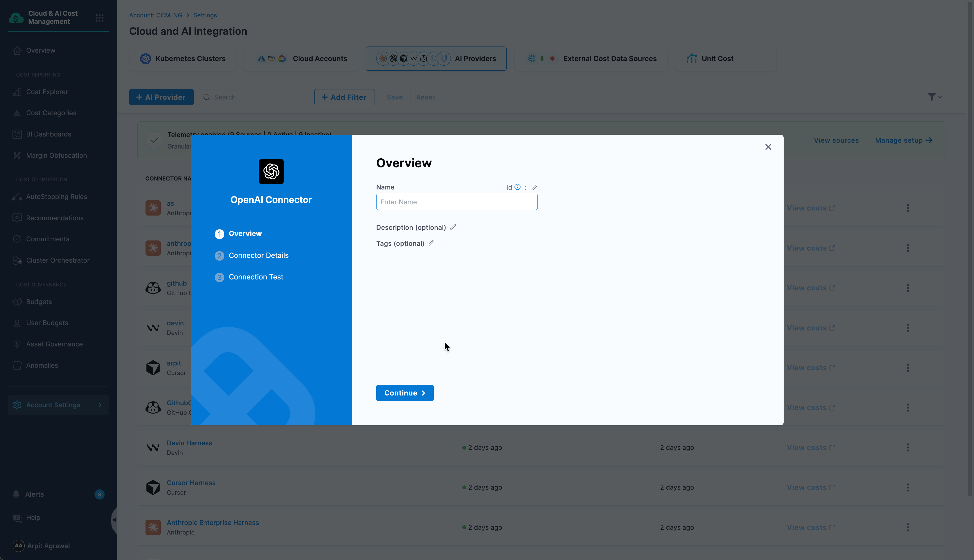Open Anthropic Enterprise Harness connector
Image resolution: width=974 pixels, height=560 pixels.
tap(213, 523)
